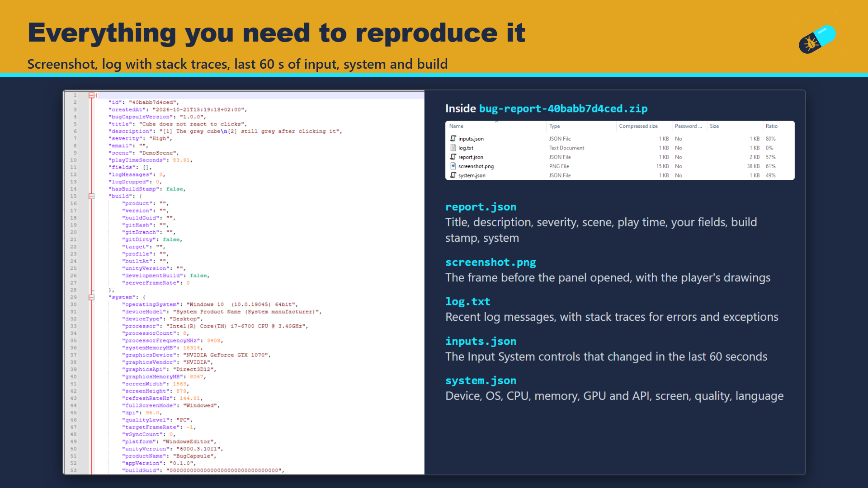Click the "Text Document" type cell
The image size is (868, 488).
566,148
